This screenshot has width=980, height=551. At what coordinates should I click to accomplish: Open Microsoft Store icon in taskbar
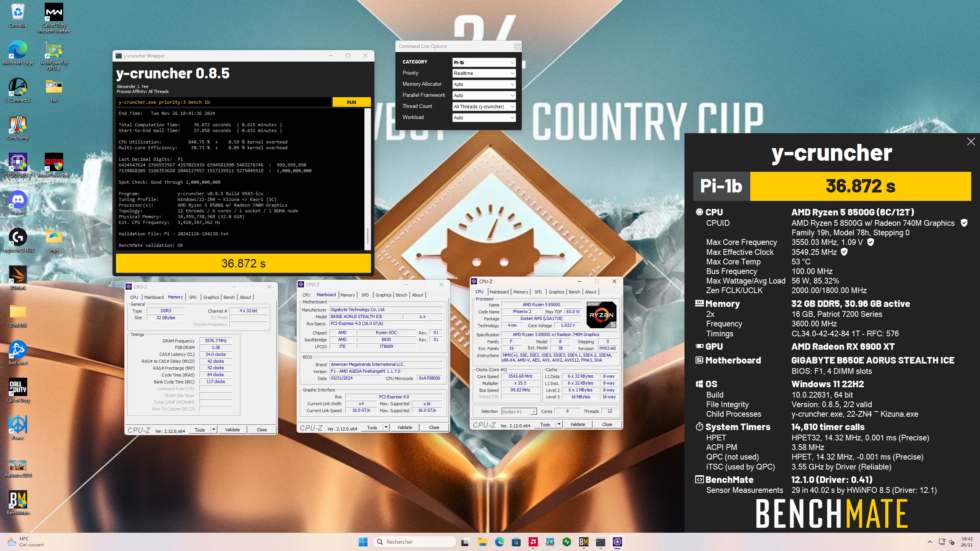pyautogui.click(x=516, y=542)
